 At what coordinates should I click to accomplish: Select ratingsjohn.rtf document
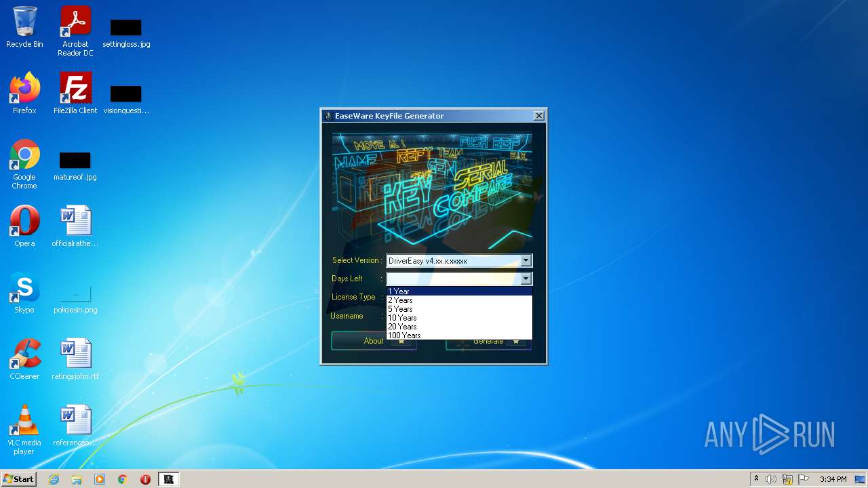[75, 359]
